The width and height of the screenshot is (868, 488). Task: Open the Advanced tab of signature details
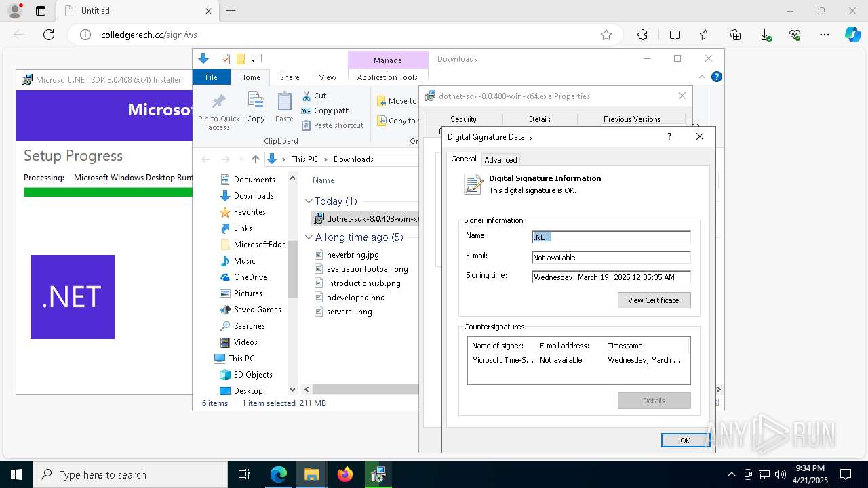point(500,160)
